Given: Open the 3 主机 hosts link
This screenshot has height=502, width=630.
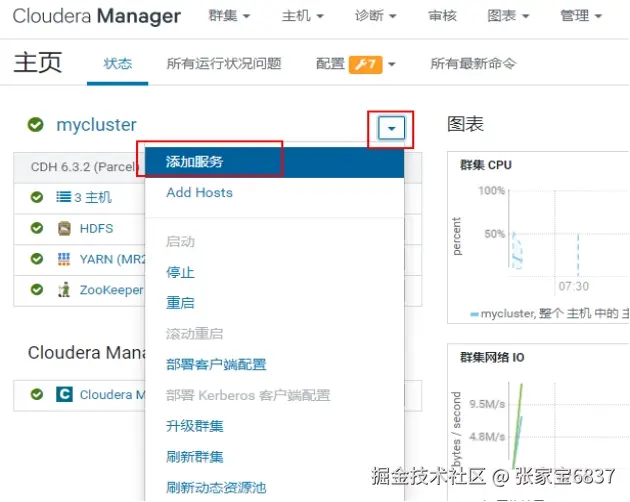Looking at the screenshot, I should coord(93,197).
